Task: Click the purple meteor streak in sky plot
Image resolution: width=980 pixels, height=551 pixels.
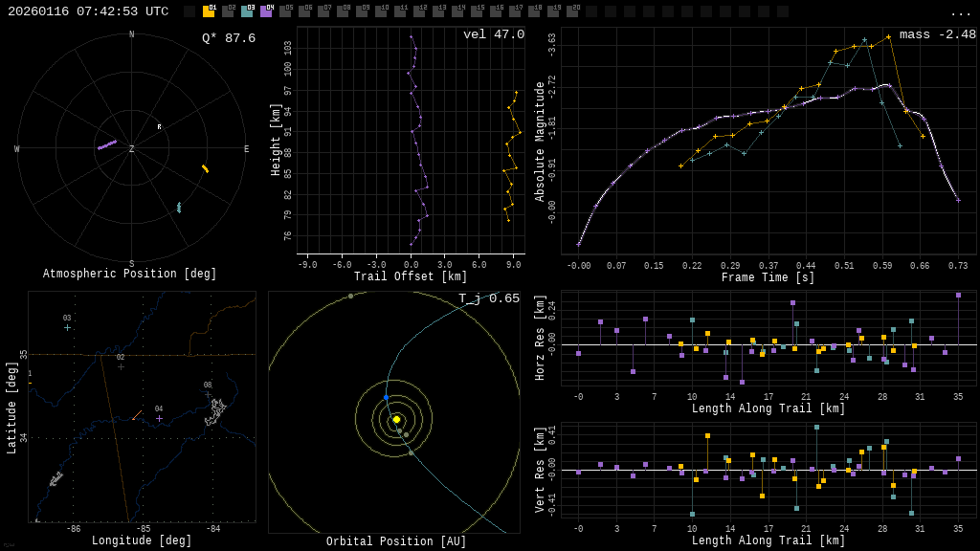Action: 106,144
